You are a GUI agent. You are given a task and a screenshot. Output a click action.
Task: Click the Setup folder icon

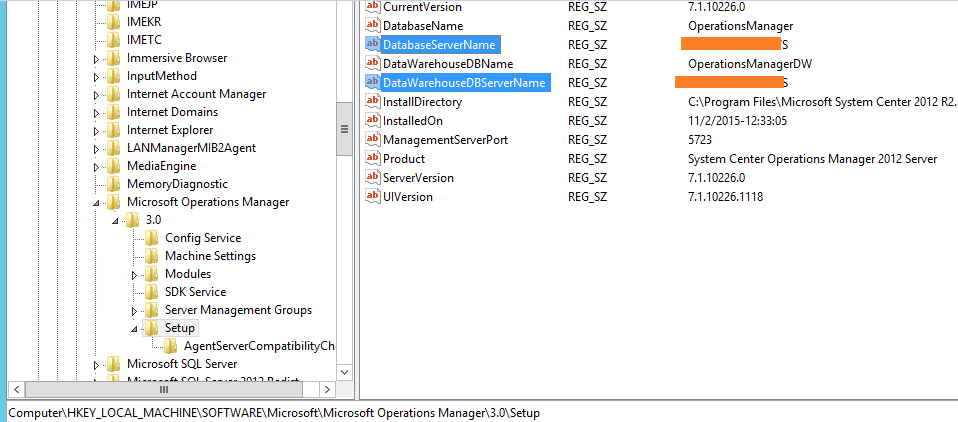coord(152,329)
